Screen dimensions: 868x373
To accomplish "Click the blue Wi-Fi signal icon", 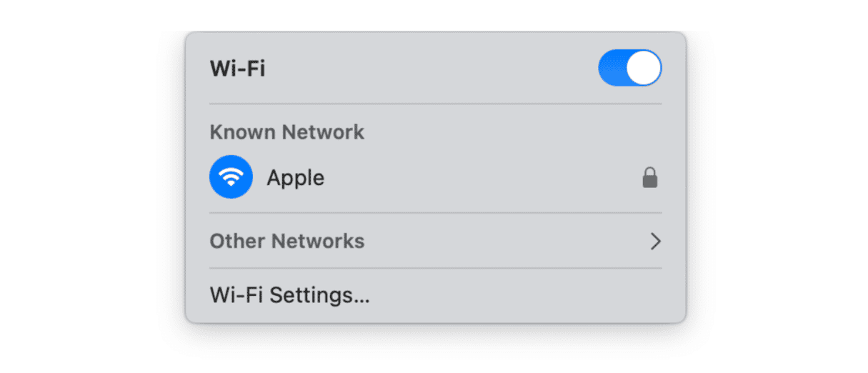I will click(231, 177).
